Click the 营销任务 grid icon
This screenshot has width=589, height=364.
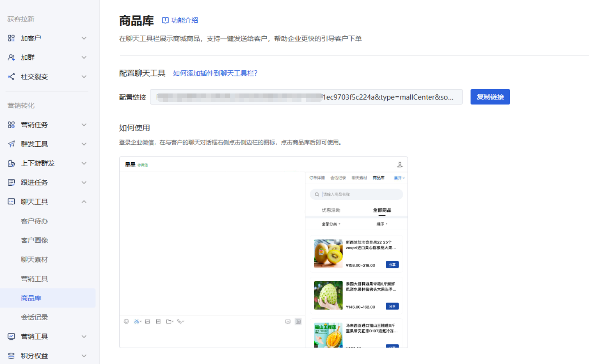point(11,125)
